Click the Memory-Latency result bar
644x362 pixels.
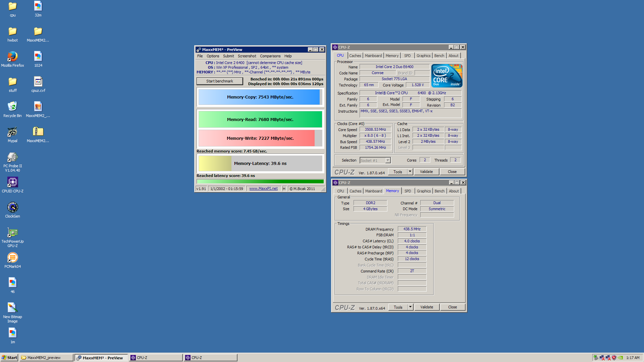[260, 163]
